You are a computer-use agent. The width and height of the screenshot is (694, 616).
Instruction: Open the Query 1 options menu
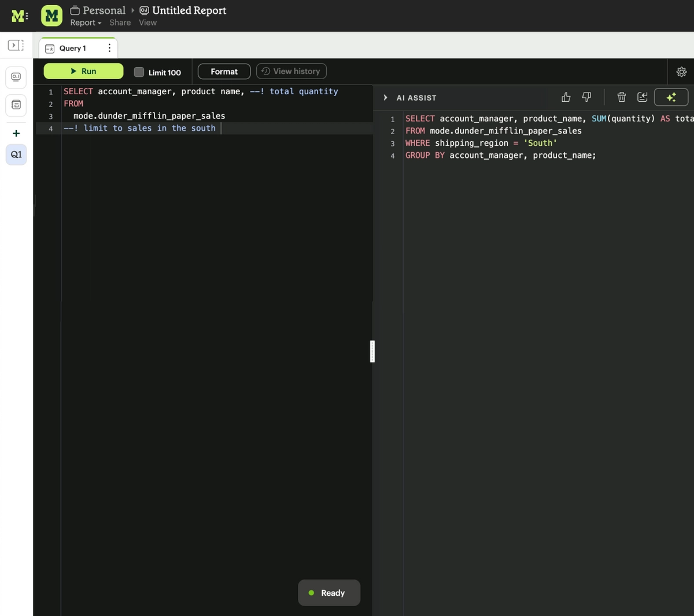(x=109, y=48)
